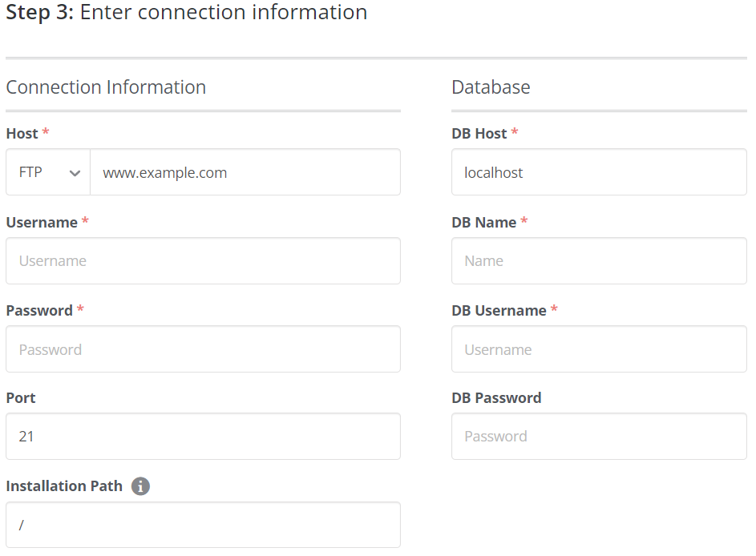Click the Host address input field
The image size is (756, 556).
pos(245,172)
